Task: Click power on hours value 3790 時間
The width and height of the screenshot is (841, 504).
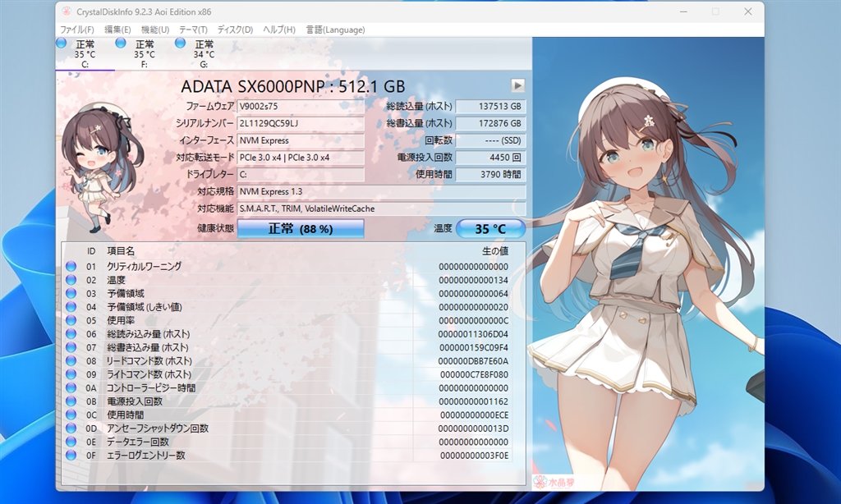Action: coord(490,174)
